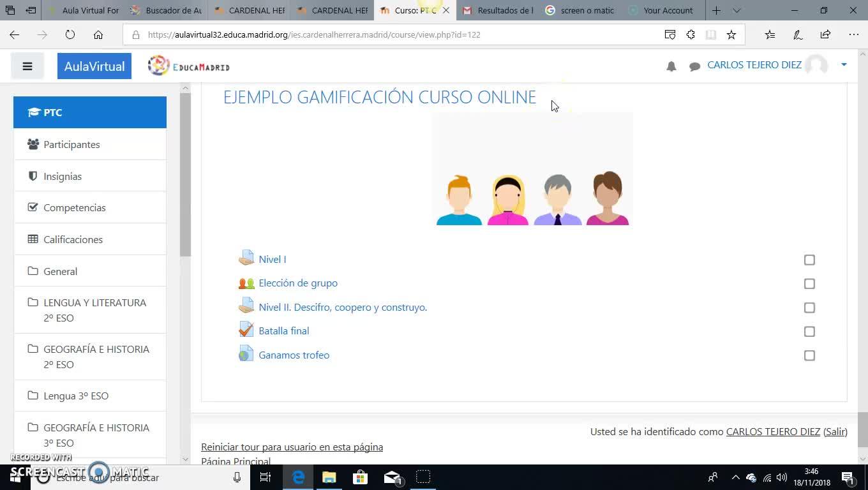Viewport: 868px width, 490px height.
Task: Open the browser tab list chevron
Action: [737, 10]
